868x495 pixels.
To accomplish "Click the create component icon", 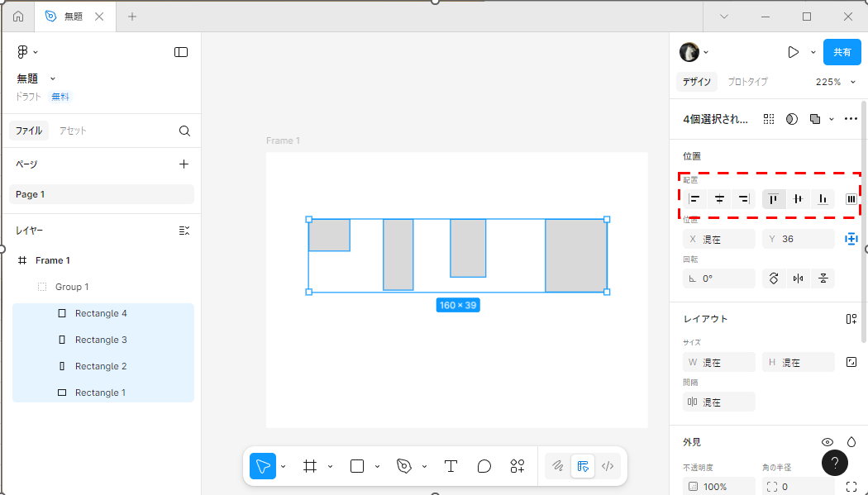I will tap(768, 119).
